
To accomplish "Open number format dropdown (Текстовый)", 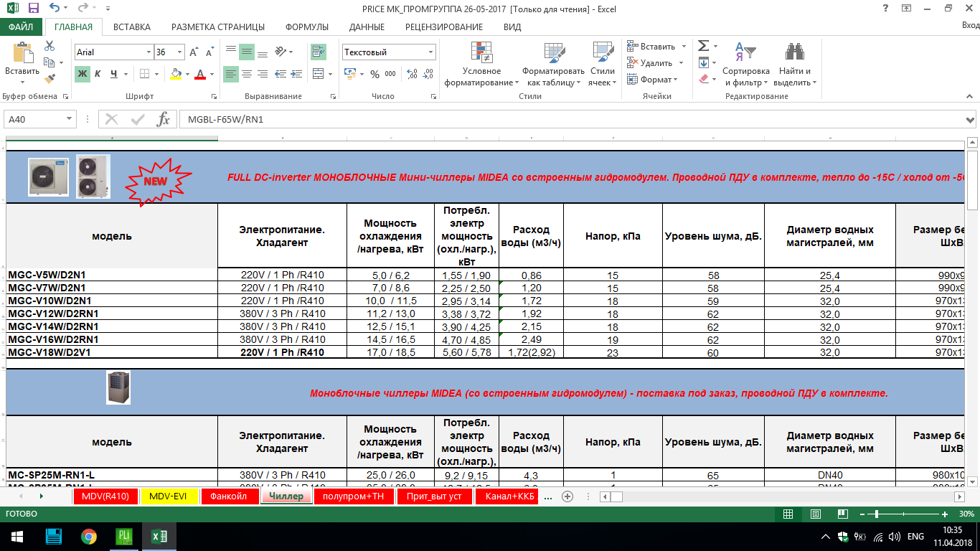I will (x=431, y=52).
